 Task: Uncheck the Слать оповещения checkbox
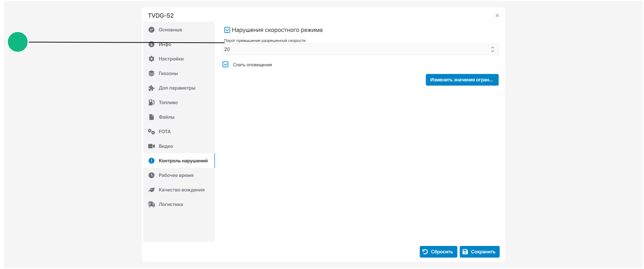click(x=225, y=65)
